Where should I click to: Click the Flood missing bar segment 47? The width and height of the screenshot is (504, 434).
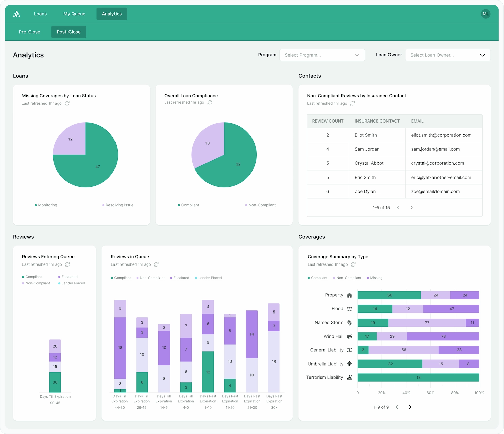[x=451, y=309]
